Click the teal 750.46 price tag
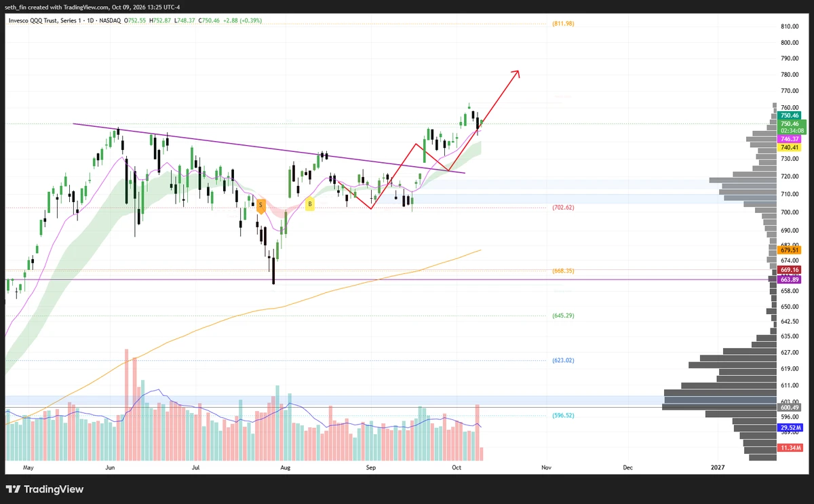The image size is (814, 504). coord(790,116)
